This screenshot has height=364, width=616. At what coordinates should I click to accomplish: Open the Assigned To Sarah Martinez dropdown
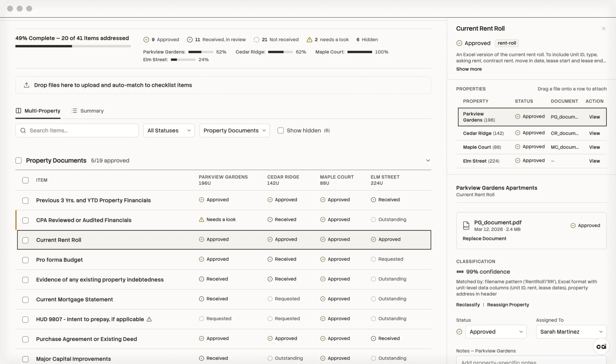coord(571,332)
